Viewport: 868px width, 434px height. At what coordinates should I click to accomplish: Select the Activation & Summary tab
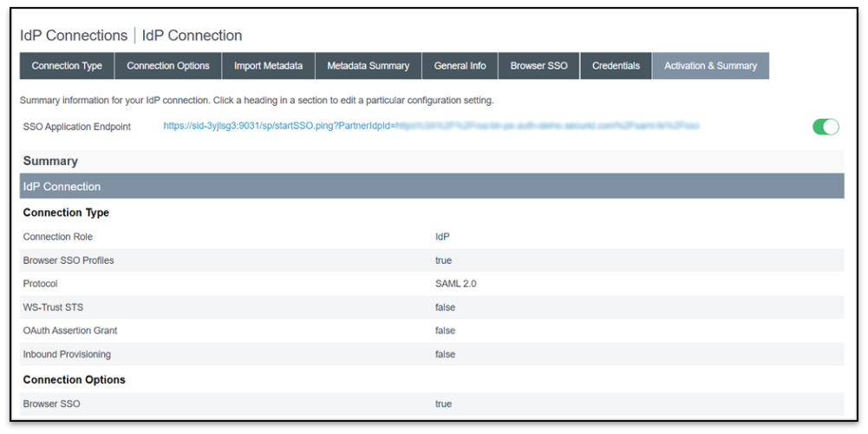710,66
